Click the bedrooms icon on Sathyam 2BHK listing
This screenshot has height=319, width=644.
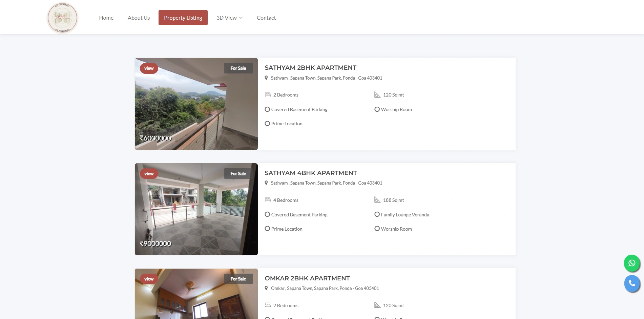tap(267, 94)
